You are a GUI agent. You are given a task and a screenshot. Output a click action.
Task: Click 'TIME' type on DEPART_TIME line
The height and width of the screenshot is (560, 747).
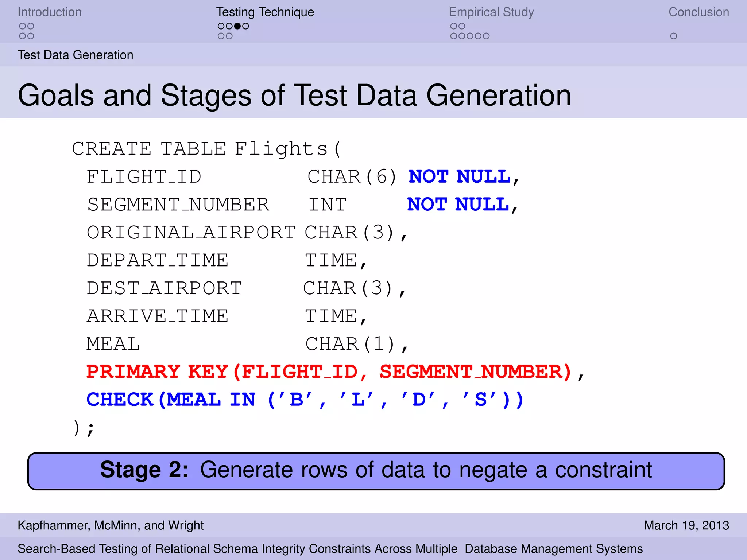click(331, 260)
